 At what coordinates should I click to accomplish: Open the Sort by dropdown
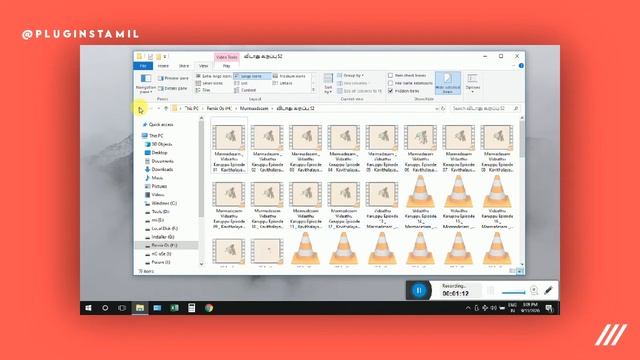[328, 84]
